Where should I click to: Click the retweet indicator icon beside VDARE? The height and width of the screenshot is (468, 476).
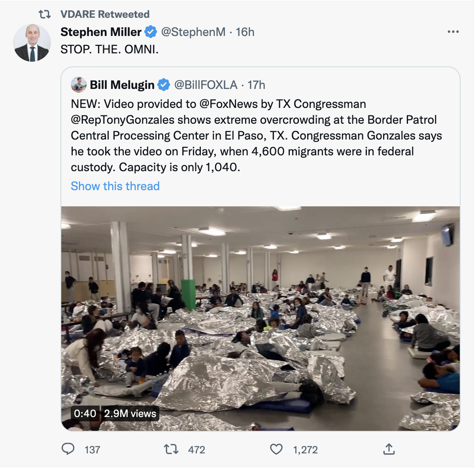pos(44,15)
